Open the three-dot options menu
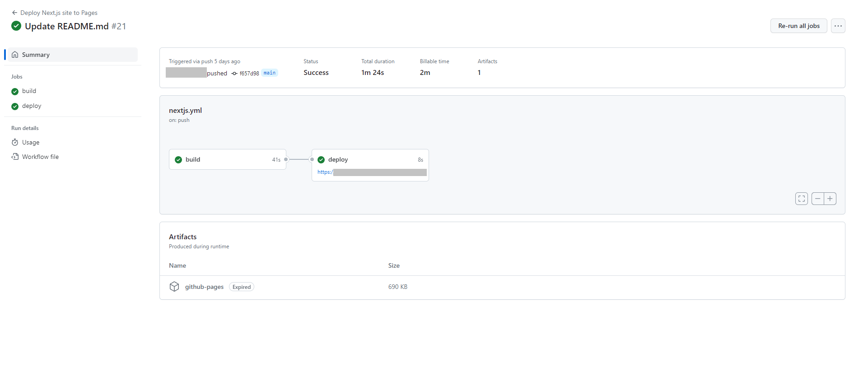Image resolution: width=868 pixels, height=367 pixels. (x=838, y=26)
